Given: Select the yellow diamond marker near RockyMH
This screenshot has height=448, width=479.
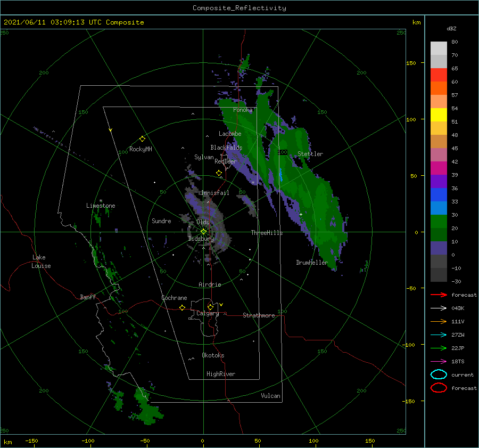Looking at the screenshot, I should pos(142,139).
